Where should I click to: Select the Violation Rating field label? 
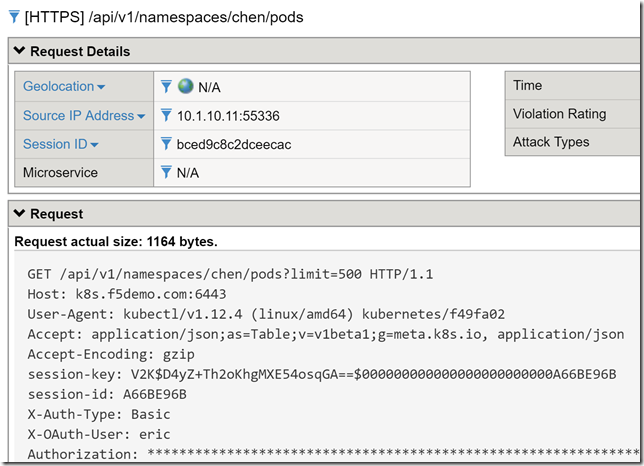(559, 114)
